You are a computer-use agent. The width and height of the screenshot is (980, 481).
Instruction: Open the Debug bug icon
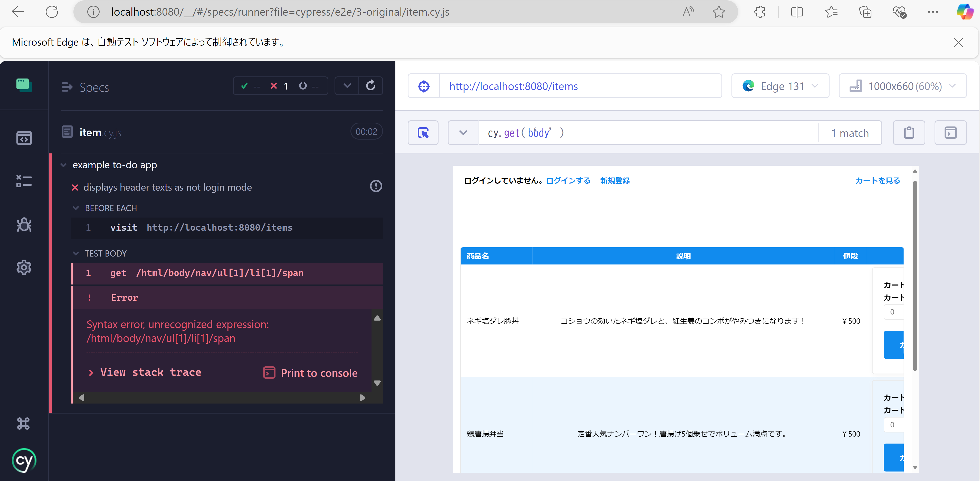click(24, 225)
